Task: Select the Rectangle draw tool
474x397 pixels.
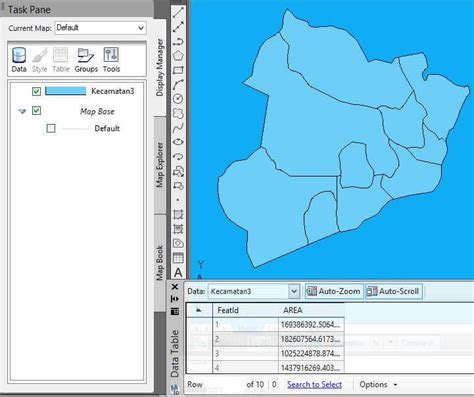Action: (178, 70)
